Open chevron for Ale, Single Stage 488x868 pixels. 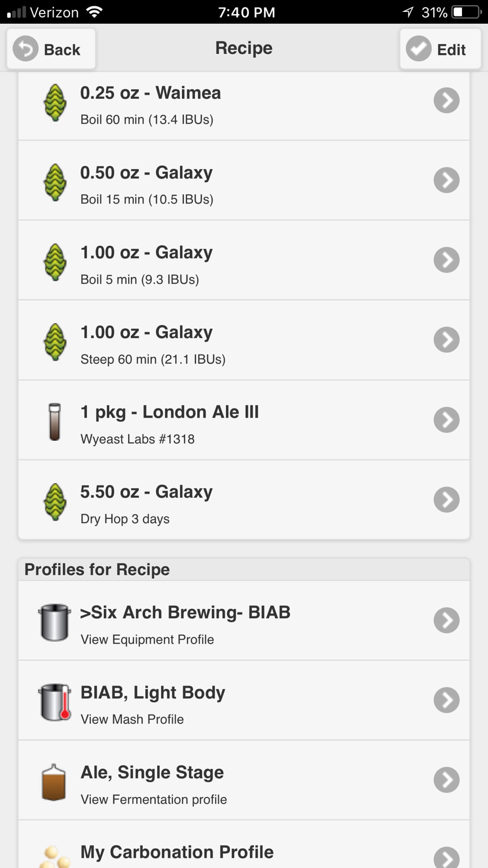click(x=446, y=780)
